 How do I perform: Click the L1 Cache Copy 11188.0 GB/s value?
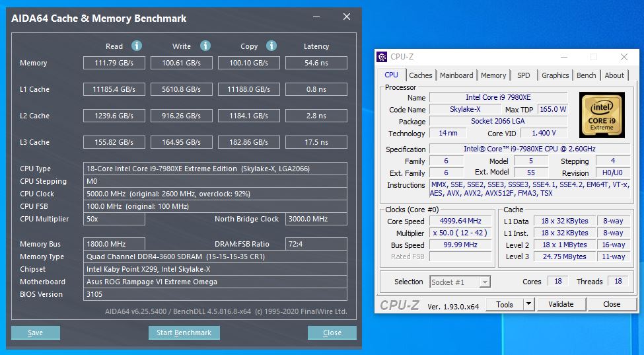pos(249,89)
